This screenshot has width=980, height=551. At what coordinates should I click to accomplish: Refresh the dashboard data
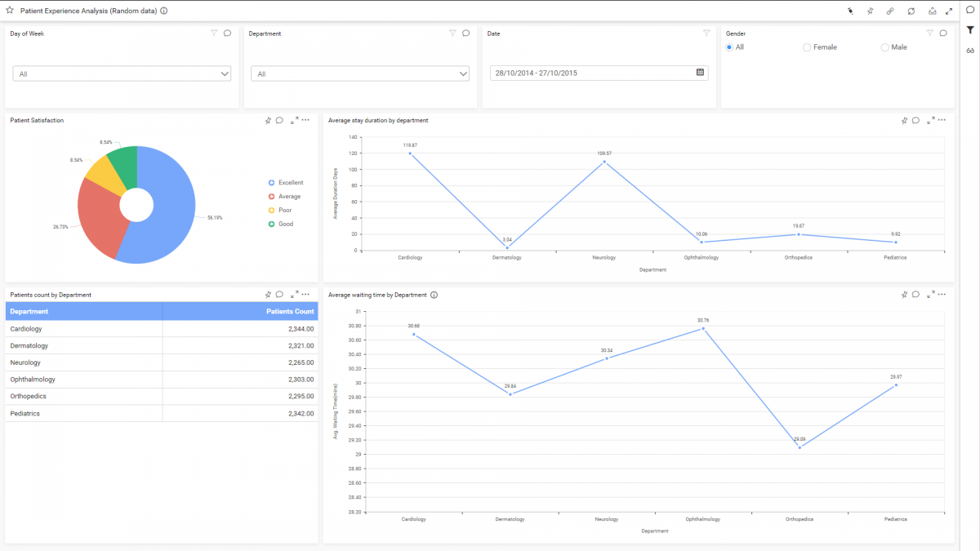pos(911,11)
